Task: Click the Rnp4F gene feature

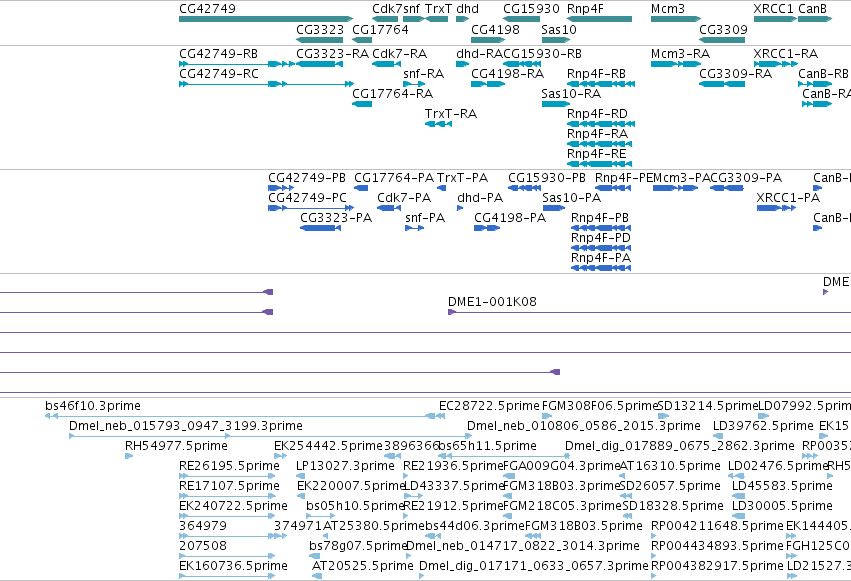Action: point(600,19)
